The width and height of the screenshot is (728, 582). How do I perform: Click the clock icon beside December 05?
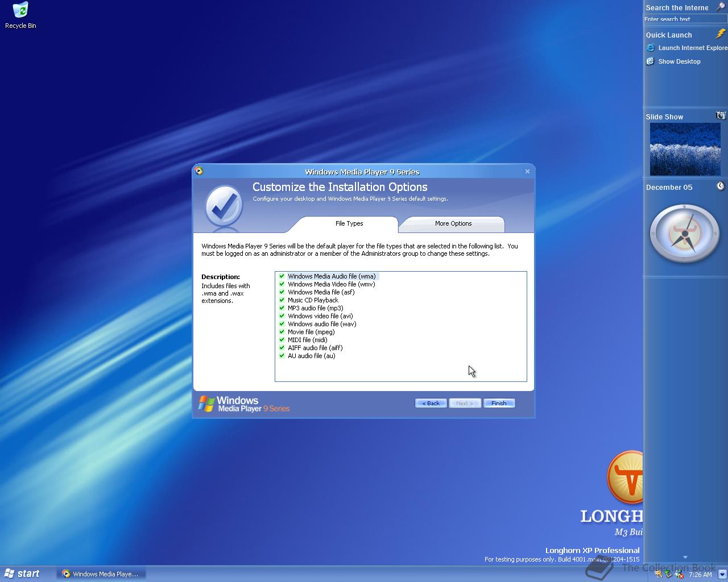coord(721,186)
